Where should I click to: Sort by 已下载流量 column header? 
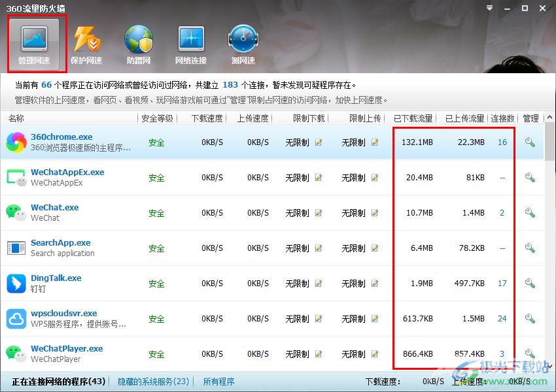pos(413,118)
